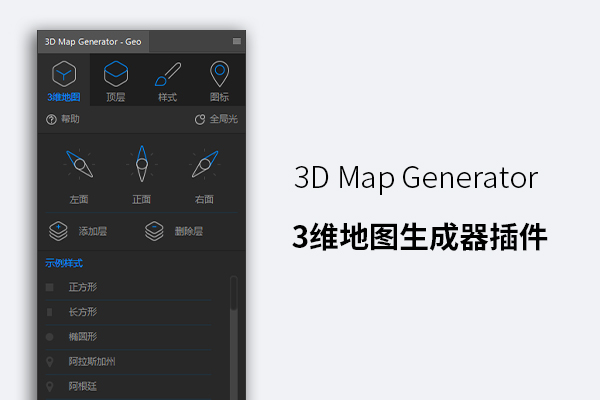The width and height of the screenshot is (600, 400).
Task: Select the 长方形 sample style
Action: [128, 312]
